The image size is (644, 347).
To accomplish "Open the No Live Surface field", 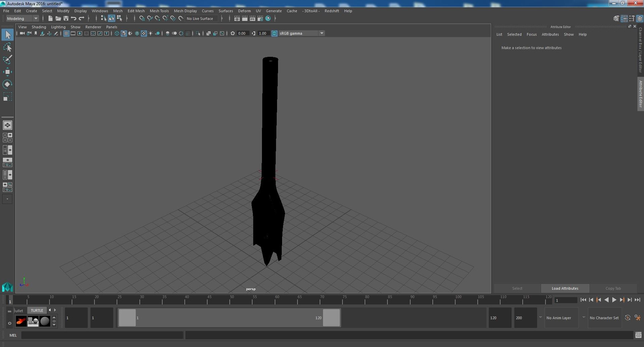I will coord(202,18).
